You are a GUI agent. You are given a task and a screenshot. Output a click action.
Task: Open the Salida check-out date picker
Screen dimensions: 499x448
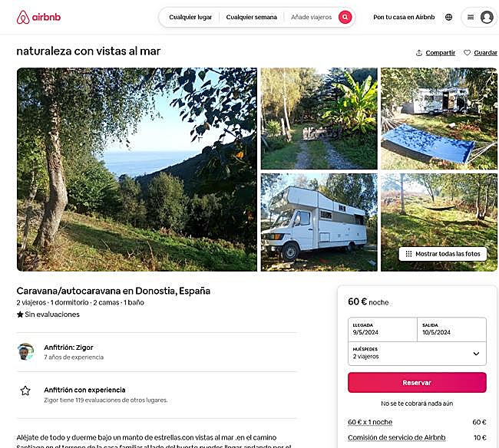(451, 329)
